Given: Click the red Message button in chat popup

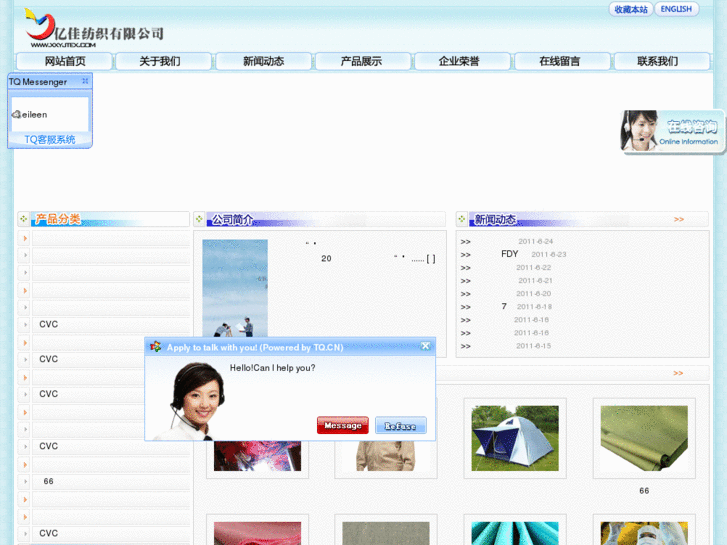Looking at the screenshot, I should tap(343, 425).
